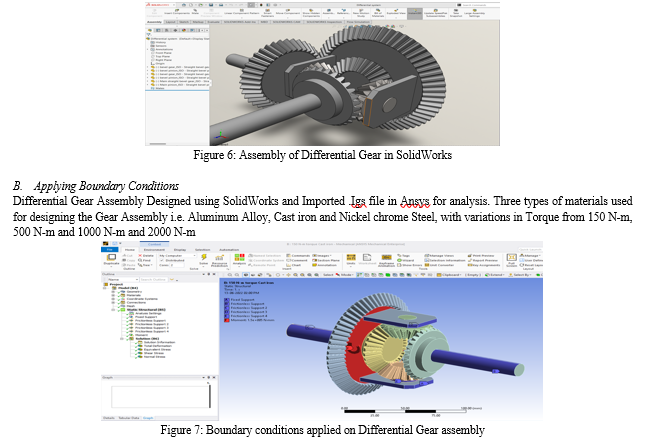Click the Mate tool in SolidWorks

(x=195, y=11)
